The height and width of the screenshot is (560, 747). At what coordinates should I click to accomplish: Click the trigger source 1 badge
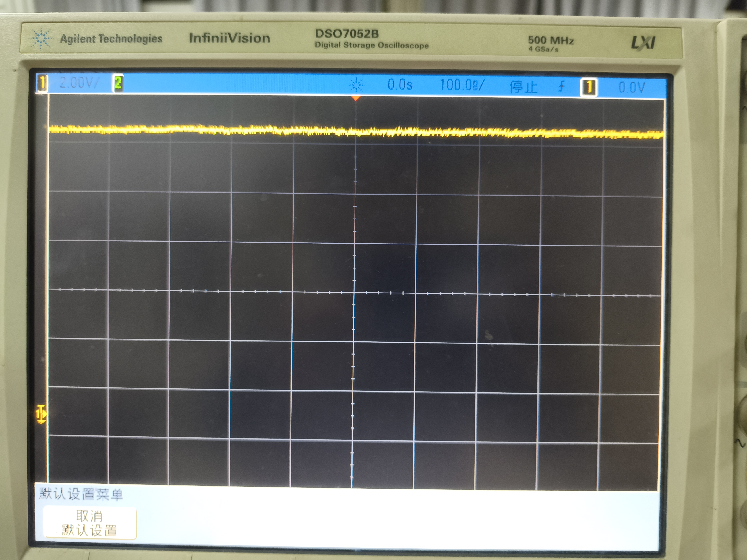(589, 87)
